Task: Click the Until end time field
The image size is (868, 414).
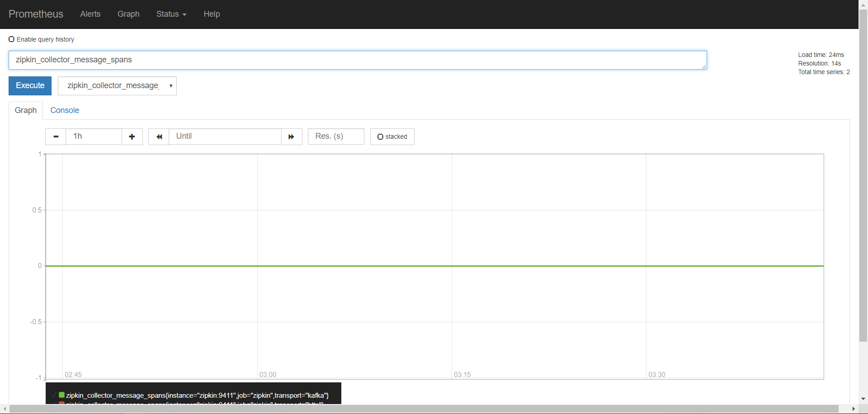Action: (225, 136)
